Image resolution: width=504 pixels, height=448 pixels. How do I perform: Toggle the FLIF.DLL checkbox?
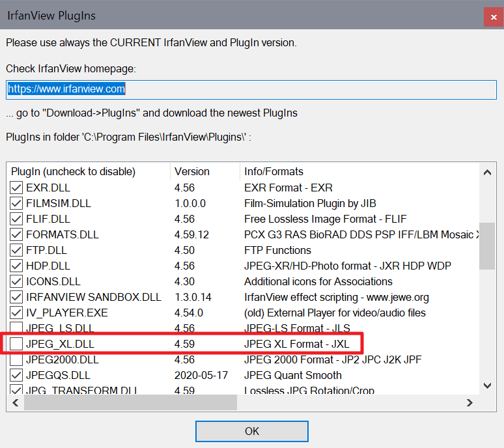click(16, 219)
